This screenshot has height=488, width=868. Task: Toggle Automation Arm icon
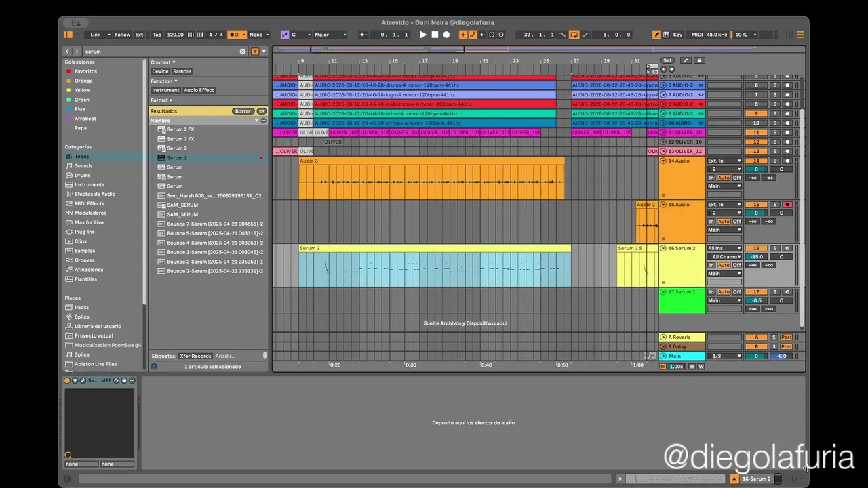[473, 35]
